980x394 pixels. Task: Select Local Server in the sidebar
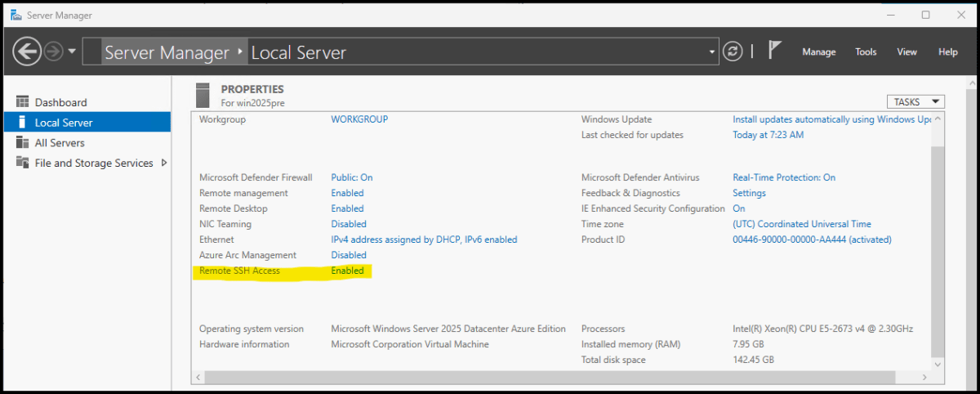64,123
